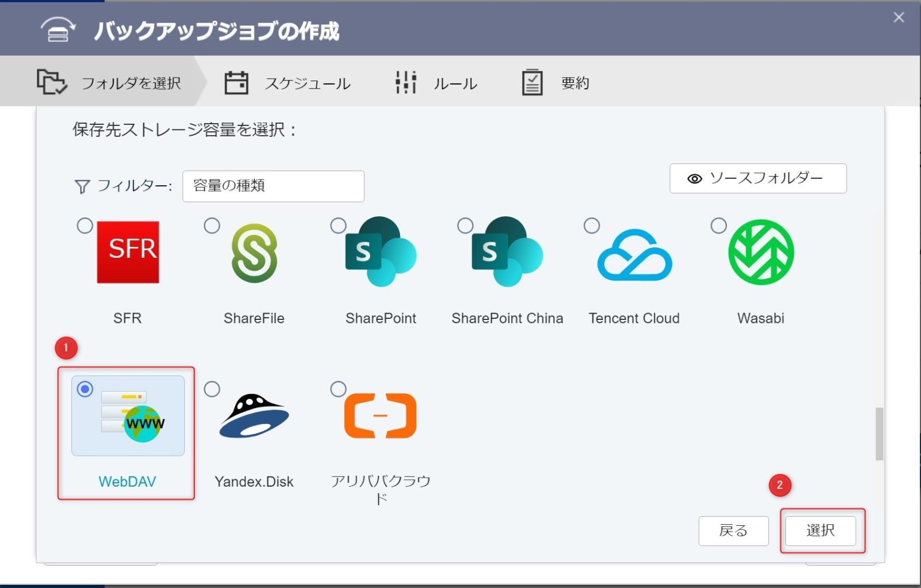Open the 容量の種類 filter dropdown
The height and width of the screenshot is (588, 921).
273,186
